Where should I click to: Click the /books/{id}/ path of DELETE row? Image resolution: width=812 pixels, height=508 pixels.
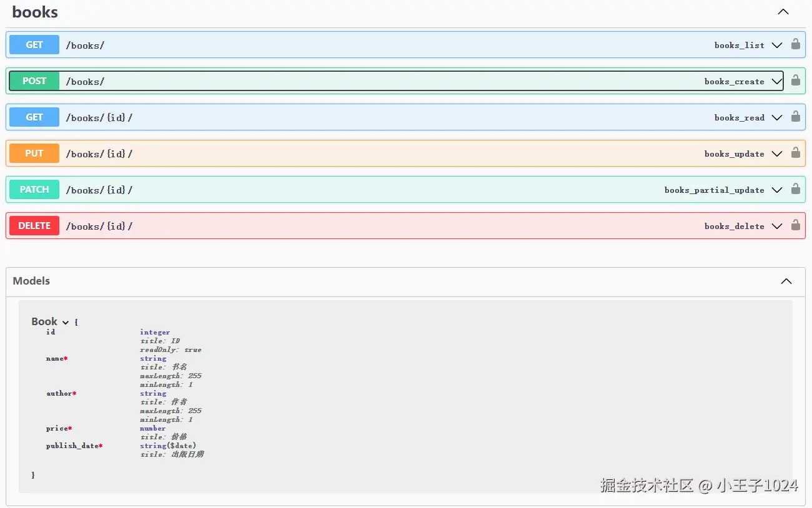[99, 227]
